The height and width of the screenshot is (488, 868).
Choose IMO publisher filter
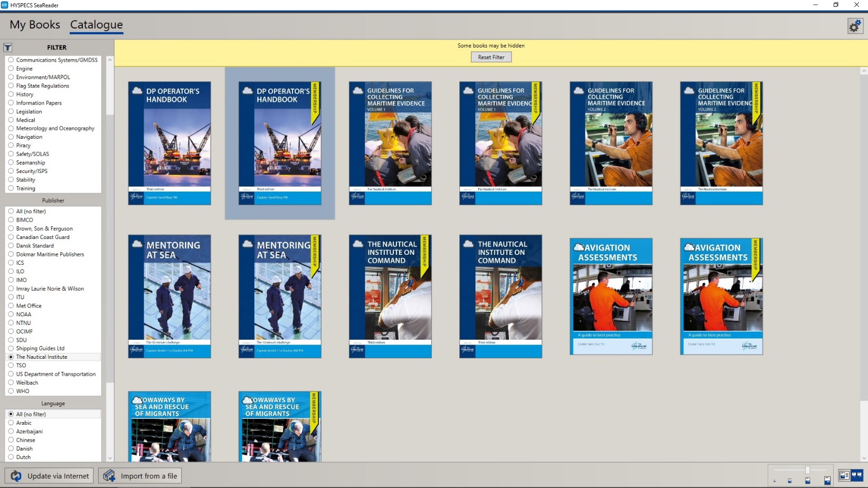click(11, 280)
